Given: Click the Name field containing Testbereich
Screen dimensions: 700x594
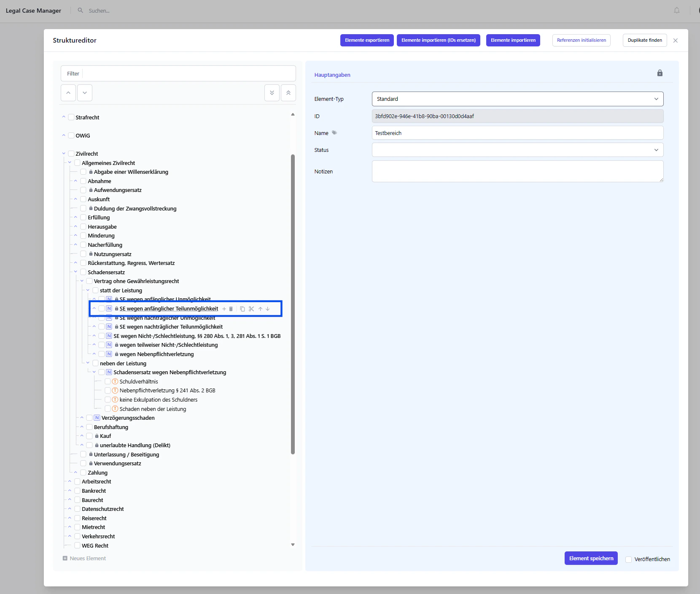Looking at the screenshot, I should 517,133.
